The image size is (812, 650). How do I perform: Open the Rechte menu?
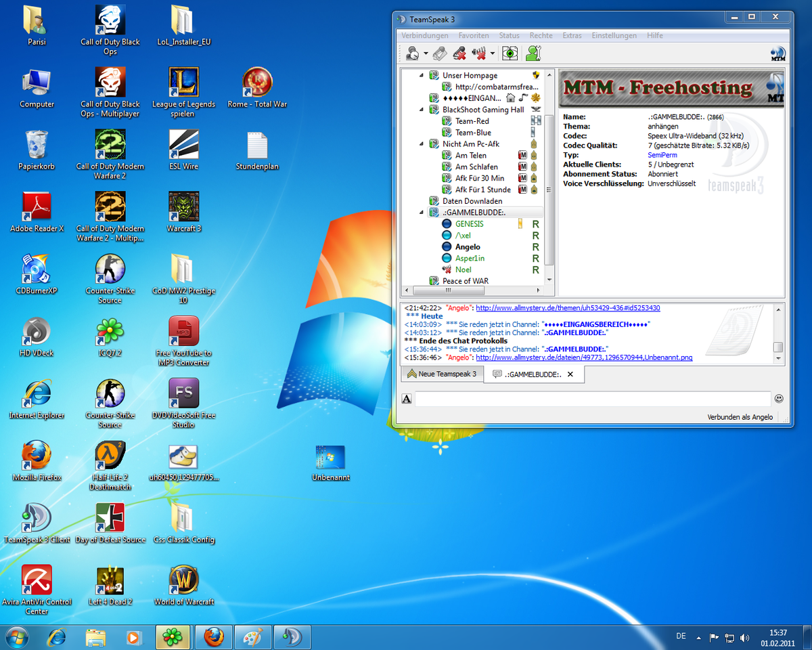pos(541,35)
